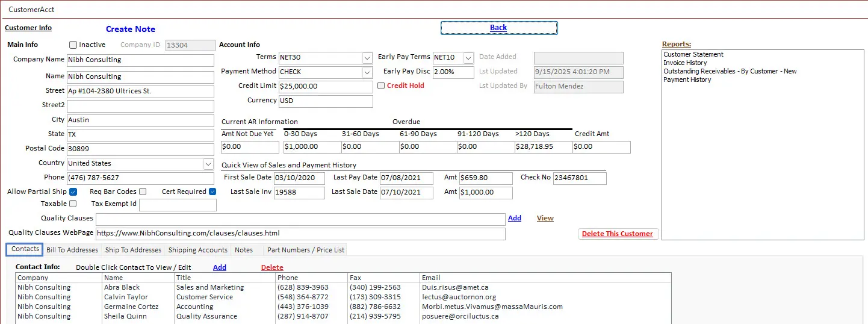Toggle the Inactive checkbox
The width and height of the screenshot is (868, 324).
point(73,45)
